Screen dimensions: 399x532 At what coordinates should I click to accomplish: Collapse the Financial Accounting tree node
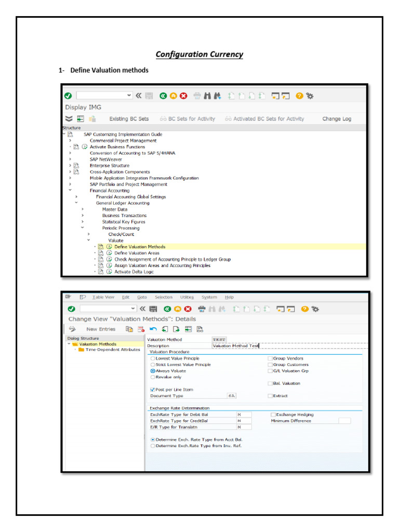coord(70,190)
